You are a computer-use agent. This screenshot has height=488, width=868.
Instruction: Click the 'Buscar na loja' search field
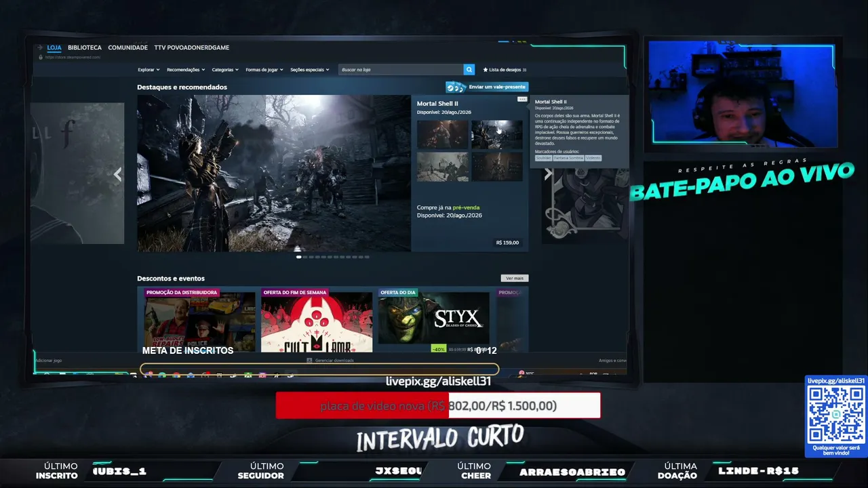401,70
